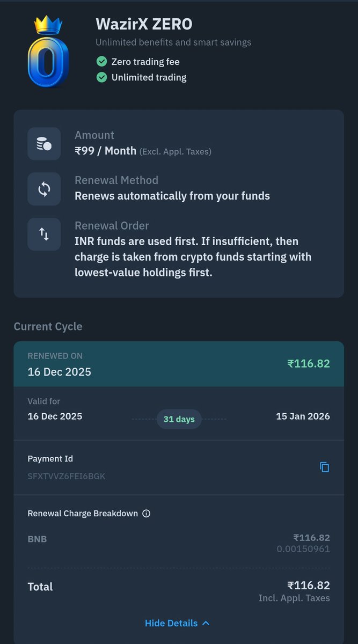Click the Hide Details link
Image resolution: width=358 pixels, height=644 pixels.
tap(171, 623)
